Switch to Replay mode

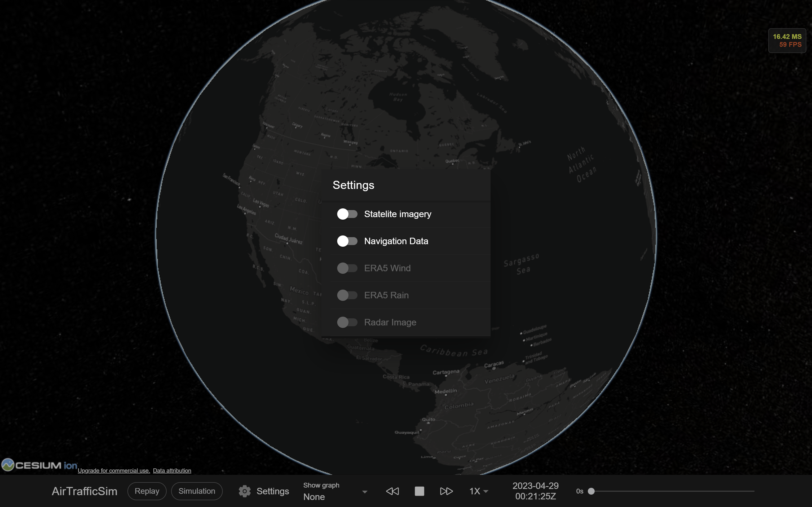[147, 491]
